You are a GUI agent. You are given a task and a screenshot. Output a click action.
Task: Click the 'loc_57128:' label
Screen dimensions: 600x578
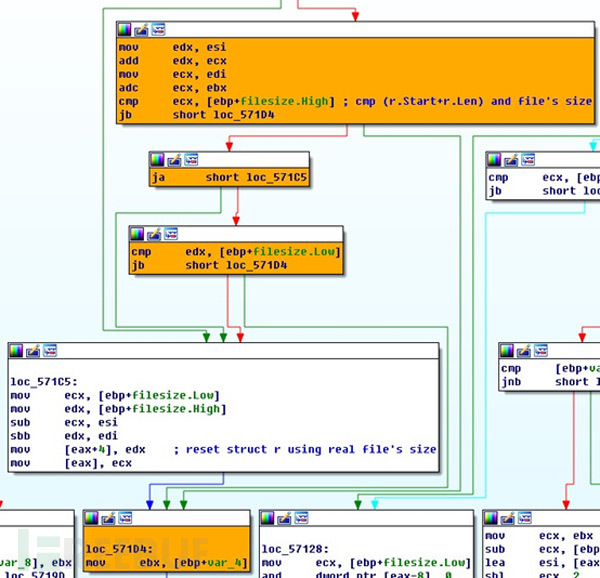295,549
